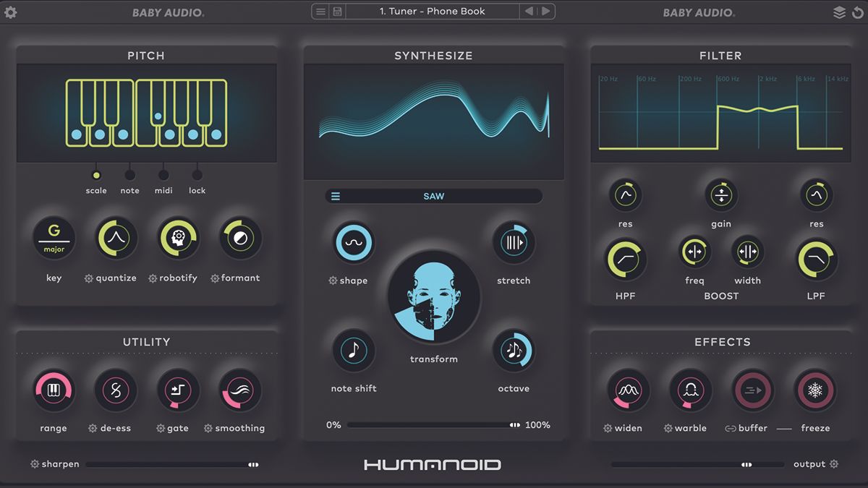Click the EFFECTS section title
868x488 pixels.
coord(721,342)
